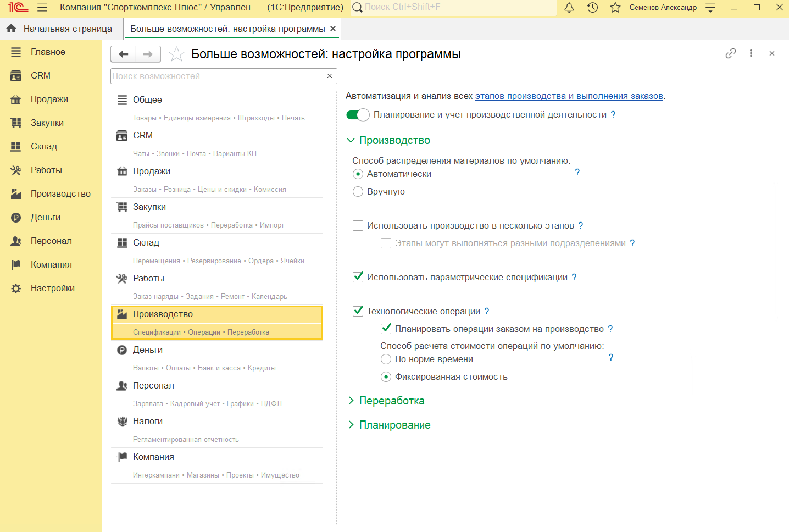Show help for Планировать операции заказом
This screenshot has height=532, width=789.
[610, 329]
